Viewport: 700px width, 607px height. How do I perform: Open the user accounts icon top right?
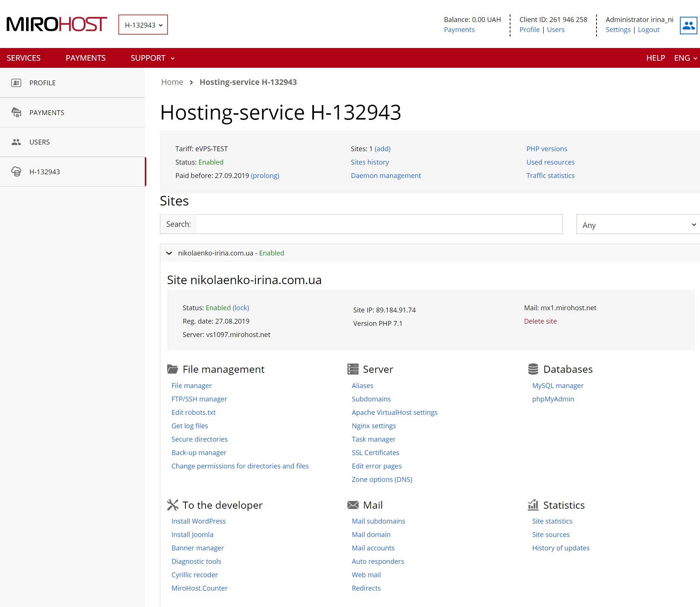688,25
